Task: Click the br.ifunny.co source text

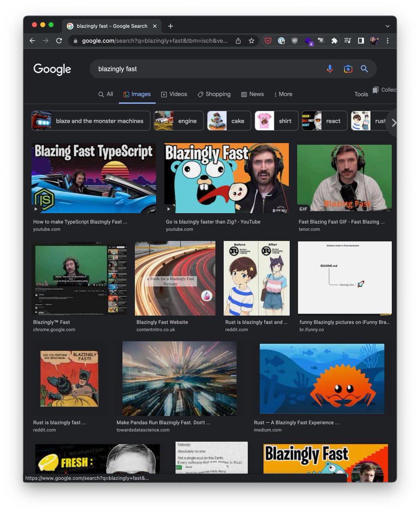Action: point(312,330)
